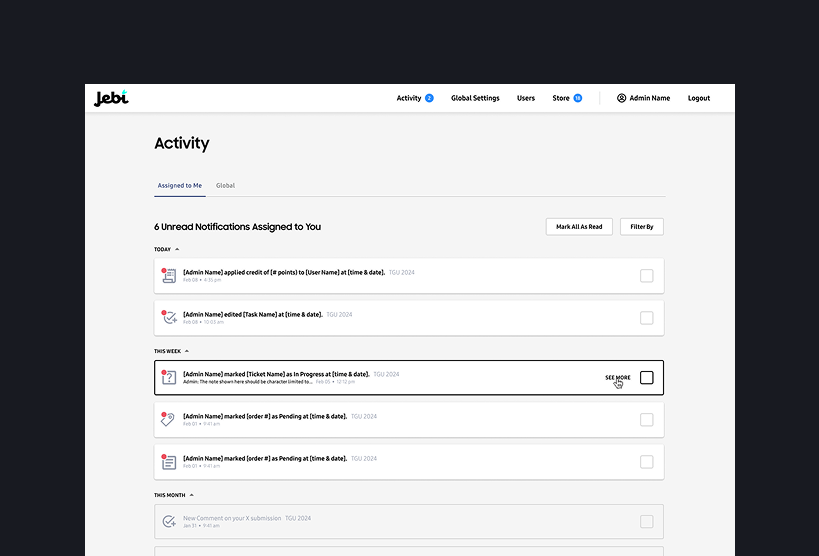Click the Admin Name profile icon
The width and height of the screenshot is (819, 556).
tap(621, 98)
